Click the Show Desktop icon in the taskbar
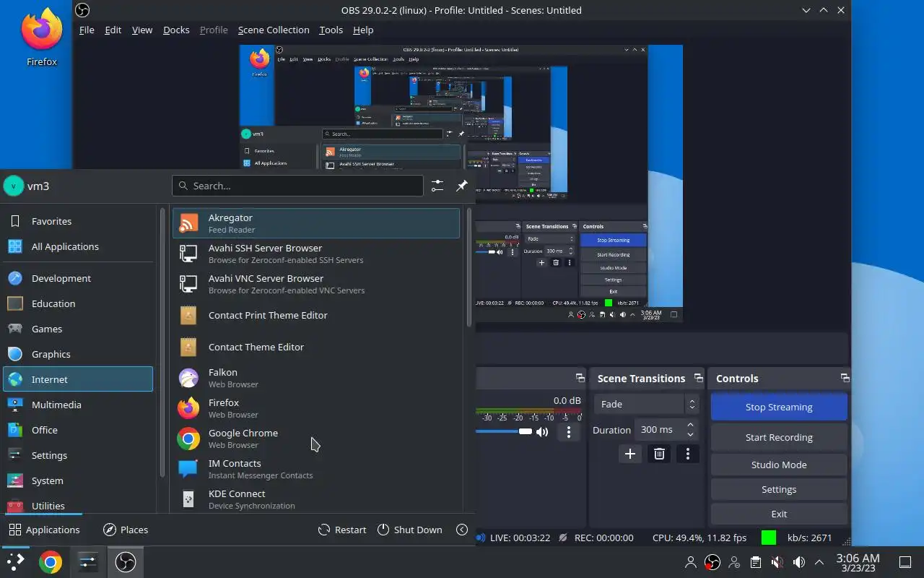This screenshot has height=578, width=924. [x=905, y=562]
